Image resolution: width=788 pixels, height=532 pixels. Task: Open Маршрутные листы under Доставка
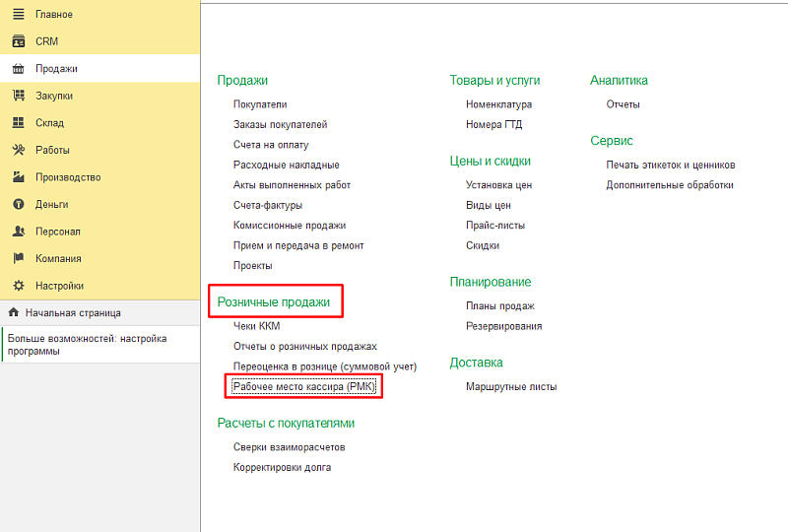(x=511, y=387)
